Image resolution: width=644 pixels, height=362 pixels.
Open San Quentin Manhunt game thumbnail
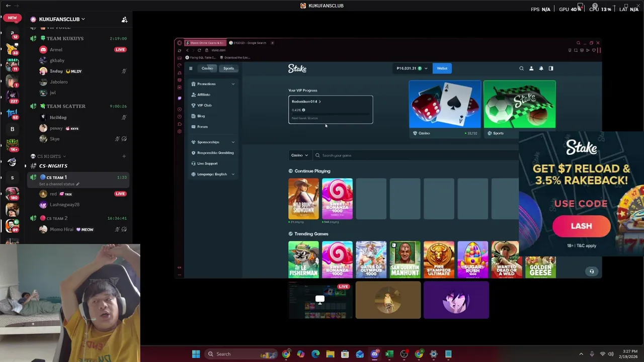click(405, 259)
